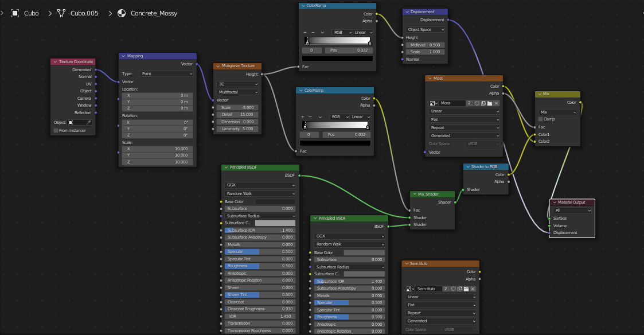Enable From Instancer in Texture Coordinate node

(x=54, y=130)
